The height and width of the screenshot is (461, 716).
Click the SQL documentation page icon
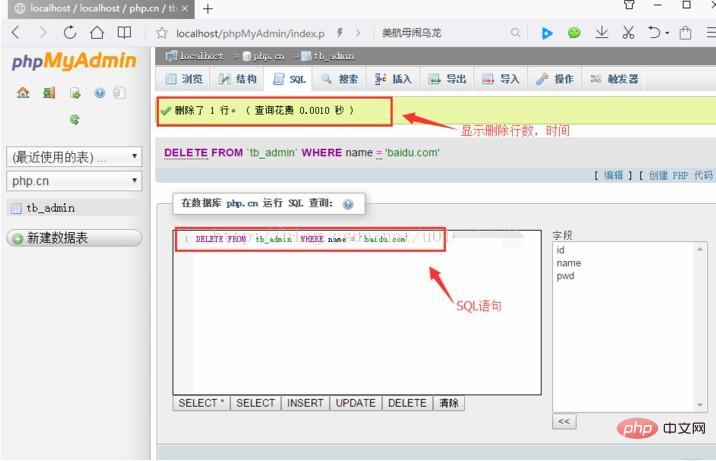119,93
